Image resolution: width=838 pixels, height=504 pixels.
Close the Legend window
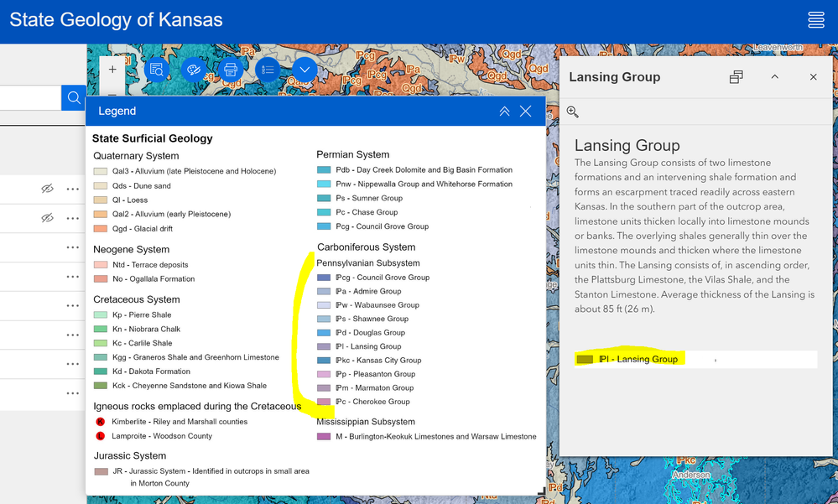coord(525,111)
